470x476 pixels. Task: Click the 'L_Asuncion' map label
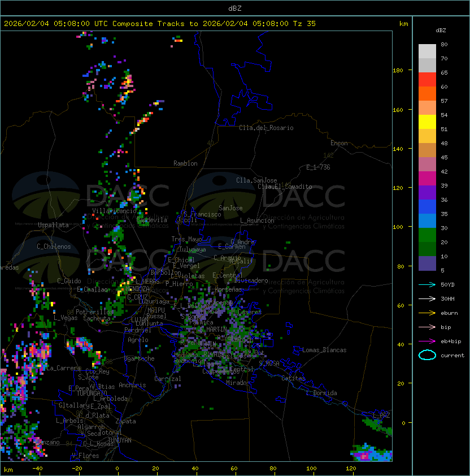pyautogui.click(x=257, y=220)
